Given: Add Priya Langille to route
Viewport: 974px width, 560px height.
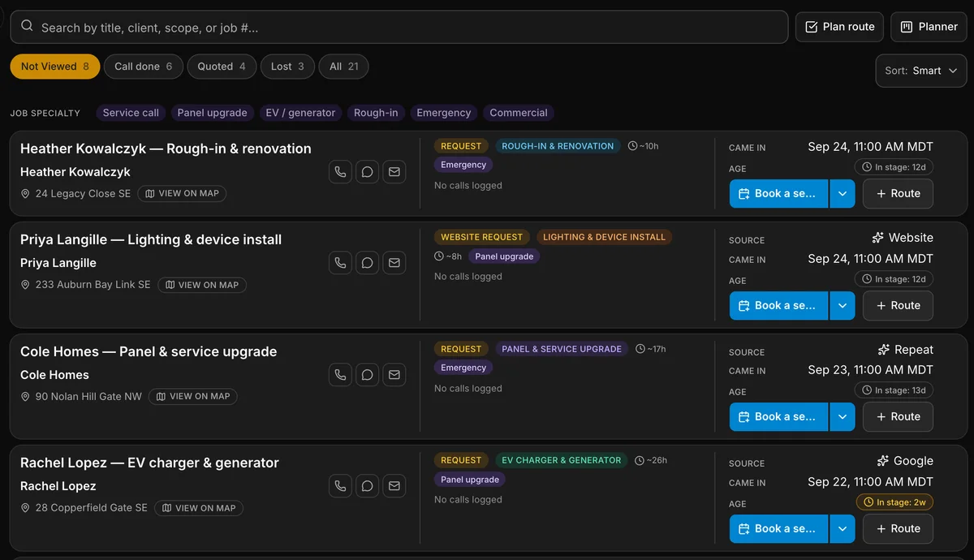Looking at the screenshot, I should [898, 306].
